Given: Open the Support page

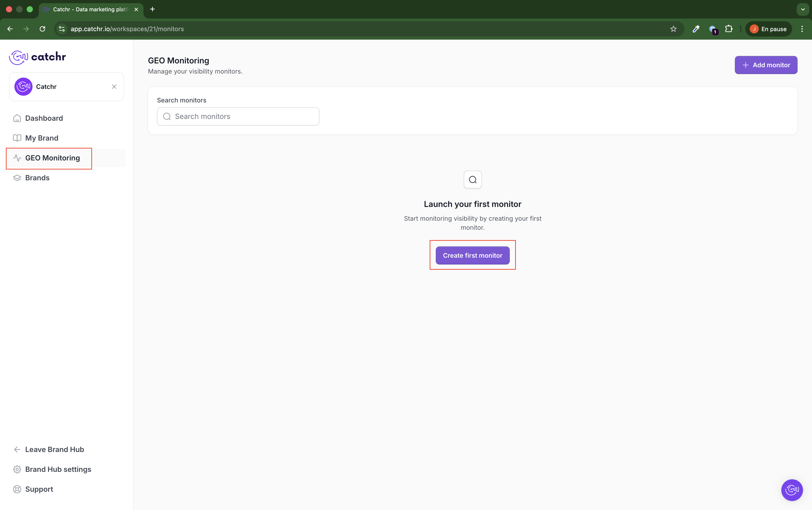Looking at the screenshot, I should pyautogui.click(x=39, y=489).
